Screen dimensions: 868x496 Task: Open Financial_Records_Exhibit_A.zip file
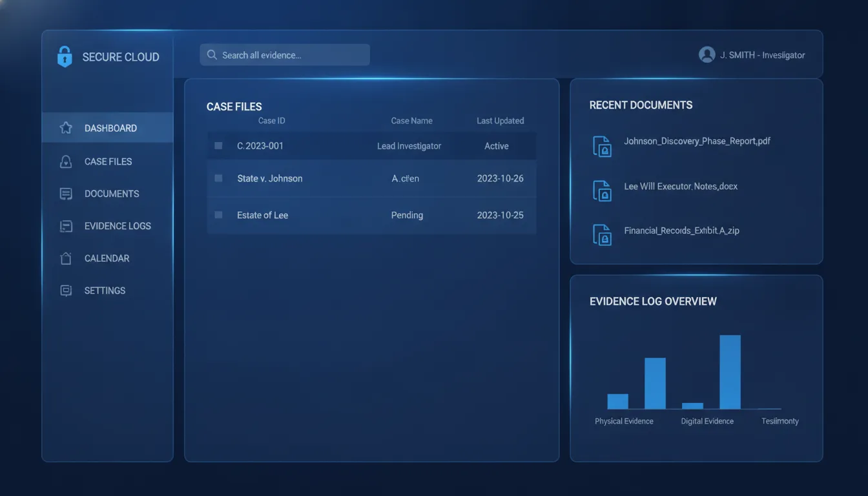click(x=681, y=230)
